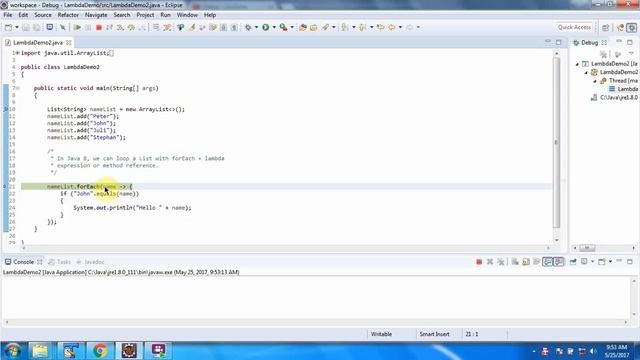This screenshot has height=360, width=640.
Task: Collapse the Thread node in Debug view
Action: [x=595, y=81]
